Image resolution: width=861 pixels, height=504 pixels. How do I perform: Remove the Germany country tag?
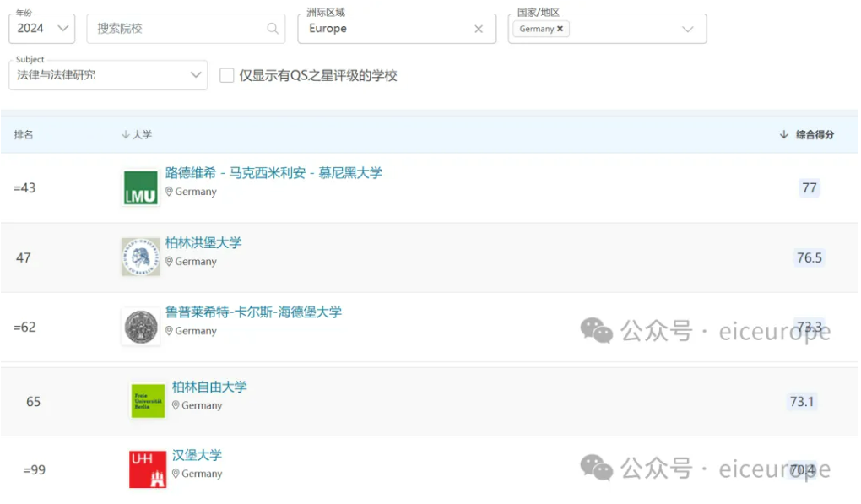click(560, 29)
